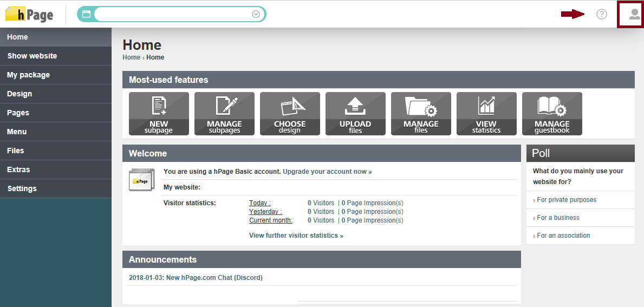This screenshot has width=644, height=307.
Task: Open MANAGE files feature tile
Action: point(421,114)
